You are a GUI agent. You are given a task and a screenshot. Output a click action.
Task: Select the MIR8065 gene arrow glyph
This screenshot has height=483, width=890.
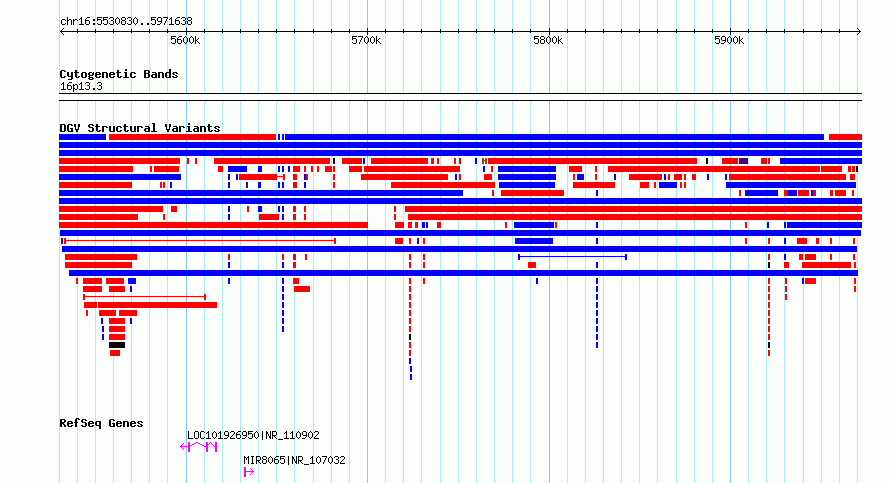pyautogui.click(x=249, y=472)
